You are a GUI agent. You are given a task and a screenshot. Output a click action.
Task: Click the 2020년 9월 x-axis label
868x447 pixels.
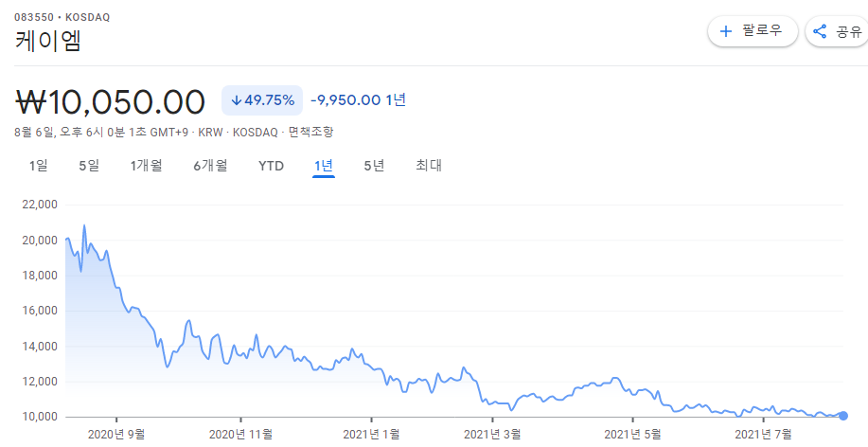[x=116, y=435]
